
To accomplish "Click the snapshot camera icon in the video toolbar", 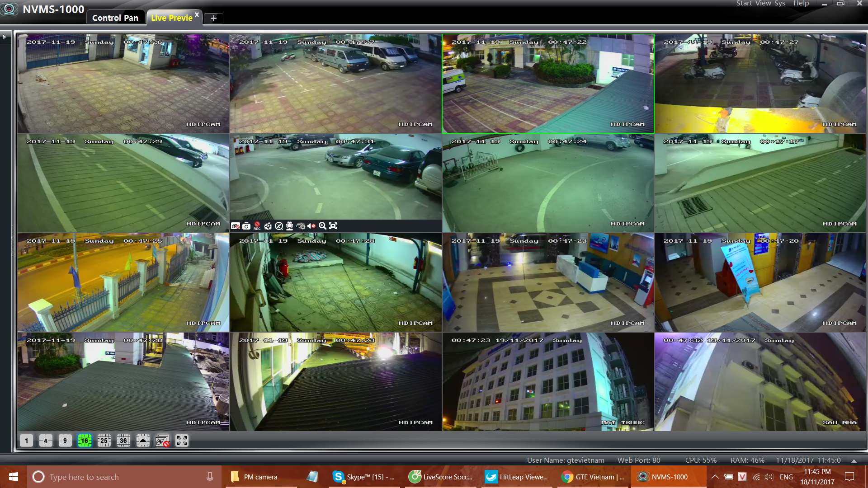I will (246, 226).
